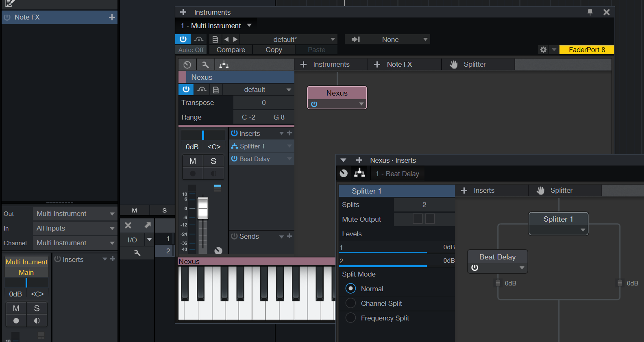Click the plus icon in Nexus · Inserts header
The width and height of the screenshot is (644, 342).
pos(359,160)
